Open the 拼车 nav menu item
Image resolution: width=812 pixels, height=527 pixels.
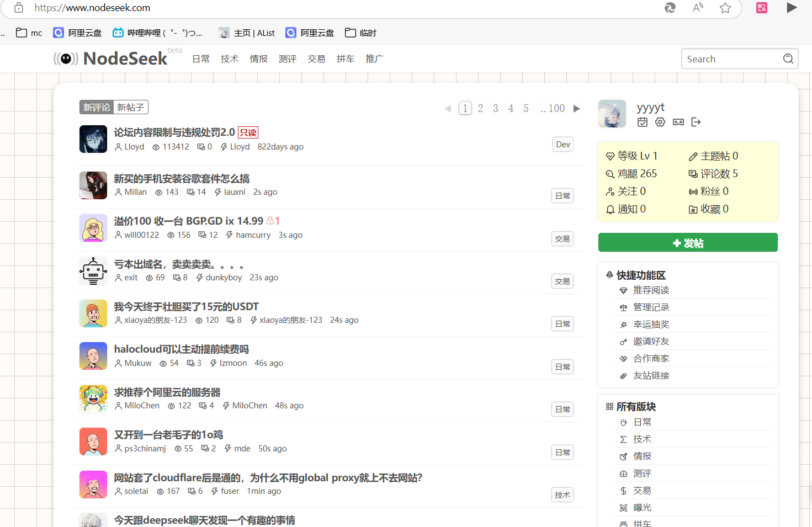coord(346,59)
